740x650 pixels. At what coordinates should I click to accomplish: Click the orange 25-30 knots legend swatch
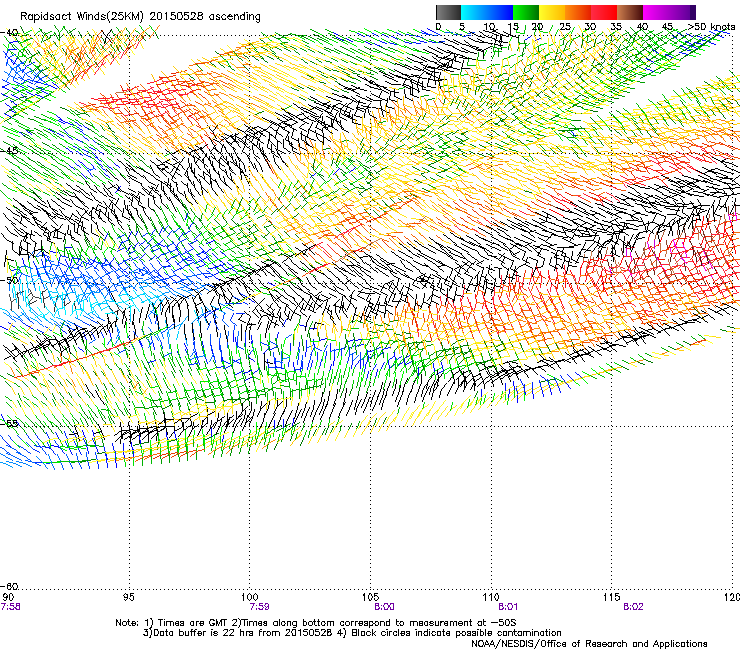[578, 12]
